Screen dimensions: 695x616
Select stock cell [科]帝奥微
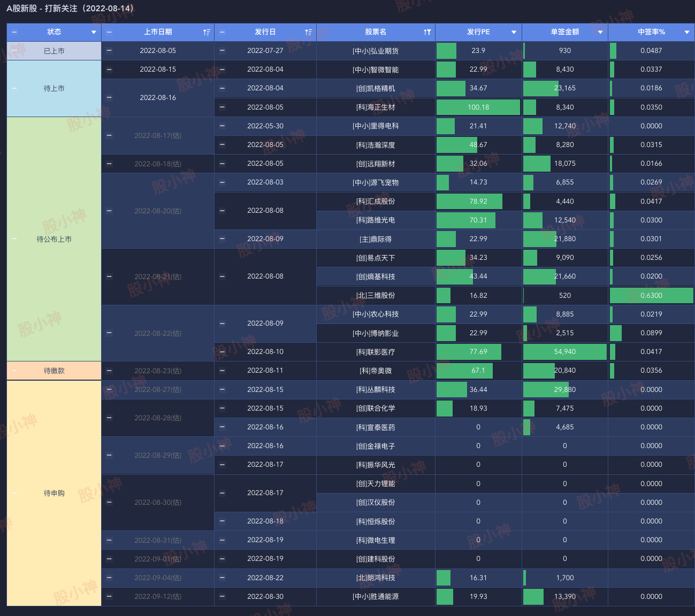click(x=376, y=371)
